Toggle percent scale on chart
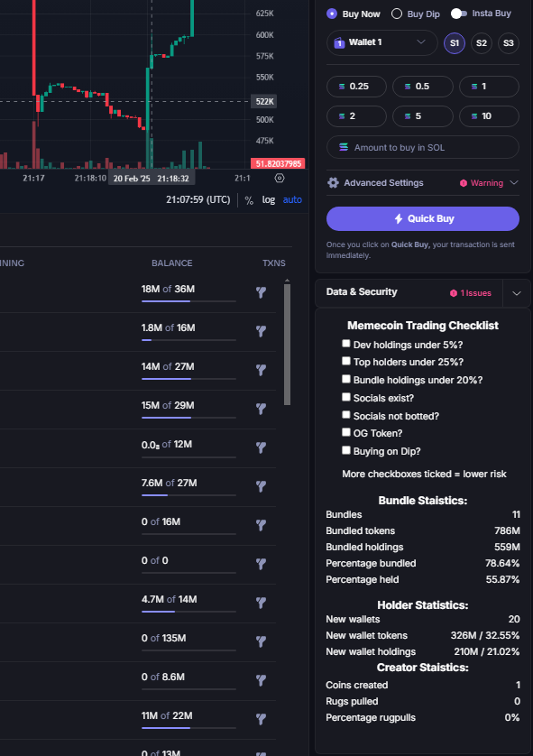Image resolution: width=533 pixels, height=756 pixels. click(249, 200)
